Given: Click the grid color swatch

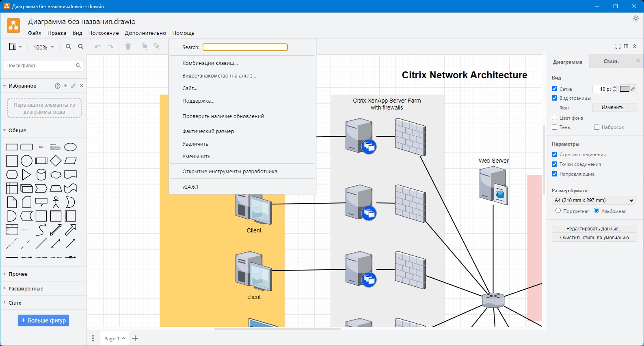Looking at the screenshot, I should point(625,89).
